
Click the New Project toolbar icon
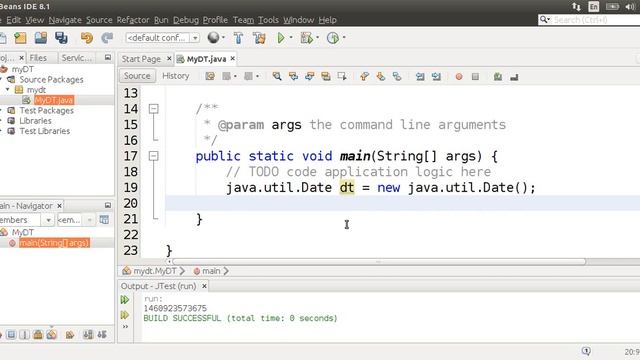click(x=20, y=38)
